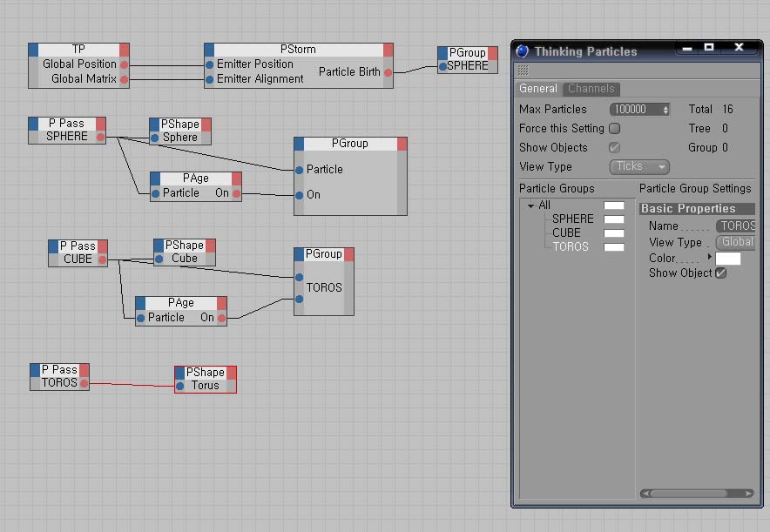Click PShape Torus input port
770x532 pixels.
point(180,386)
